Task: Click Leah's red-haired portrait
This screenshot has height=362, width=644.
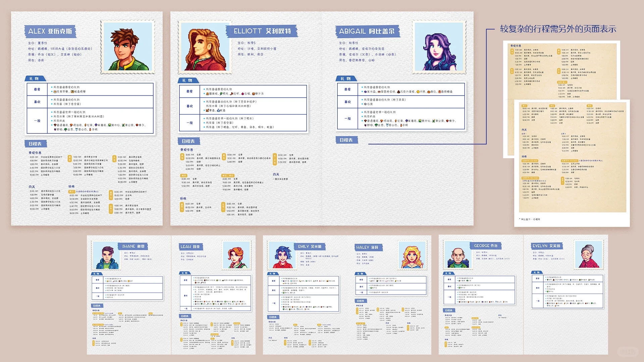Action: [237, 255]
